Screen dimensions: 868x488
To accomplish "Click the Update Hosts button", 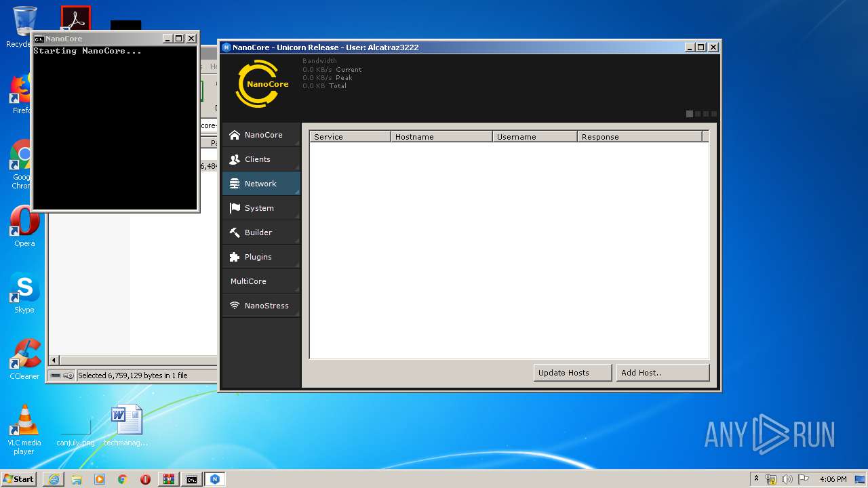I will 572,373.
